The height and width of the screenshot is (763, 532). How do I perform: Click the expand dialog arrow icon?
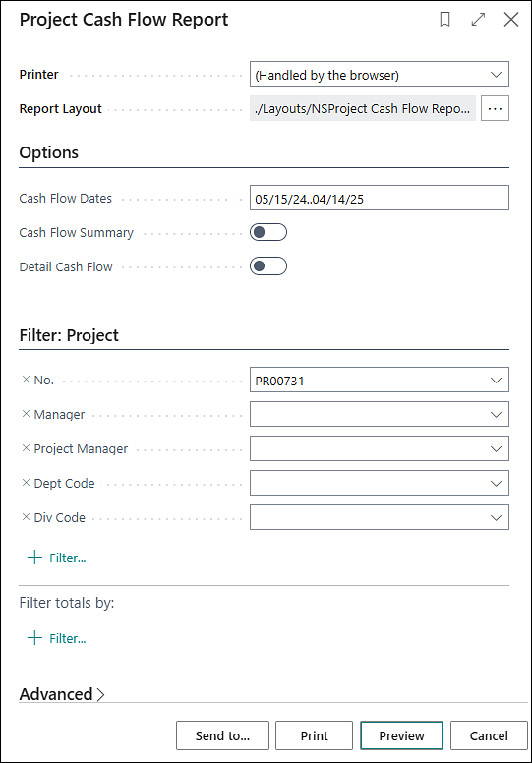tap(479, 20)
